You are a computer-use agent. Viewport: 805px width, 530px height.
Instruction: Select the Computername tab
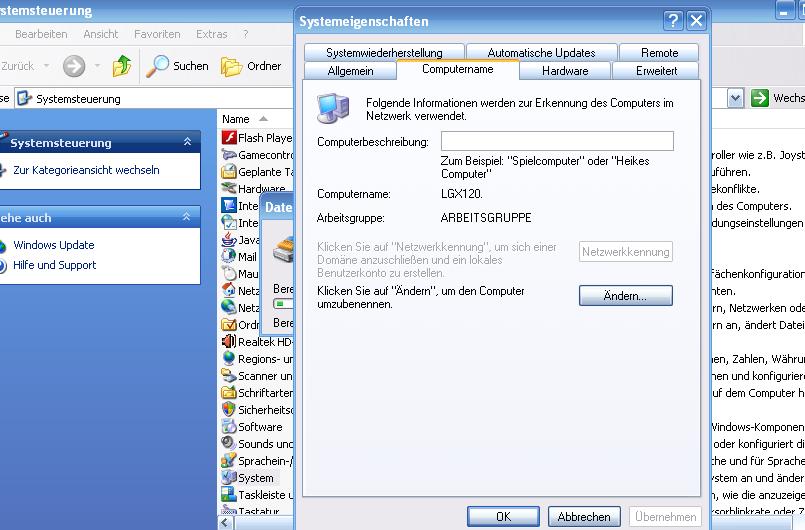[457, 69]
